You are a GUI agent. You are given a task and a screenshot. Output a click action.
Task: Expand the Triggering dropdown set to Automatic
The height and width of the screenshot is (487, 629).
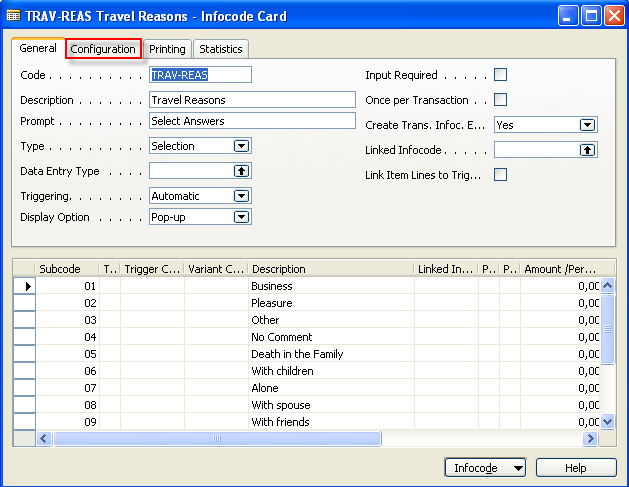[241, 196]
